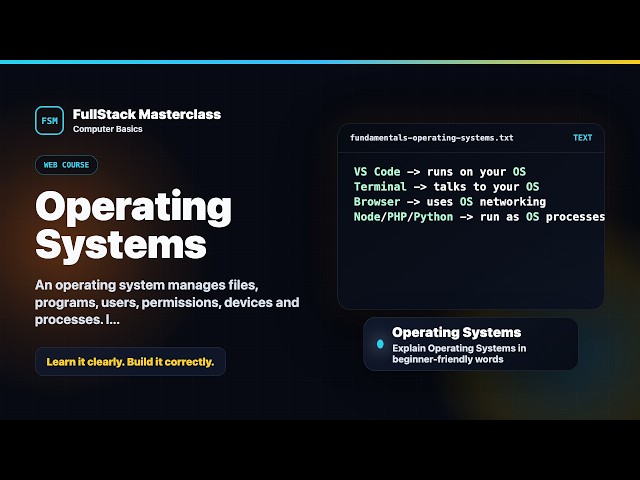
Task: Click 'Learn it clearly. Build it correctly.' banner
Action: [x=130, y=362]
